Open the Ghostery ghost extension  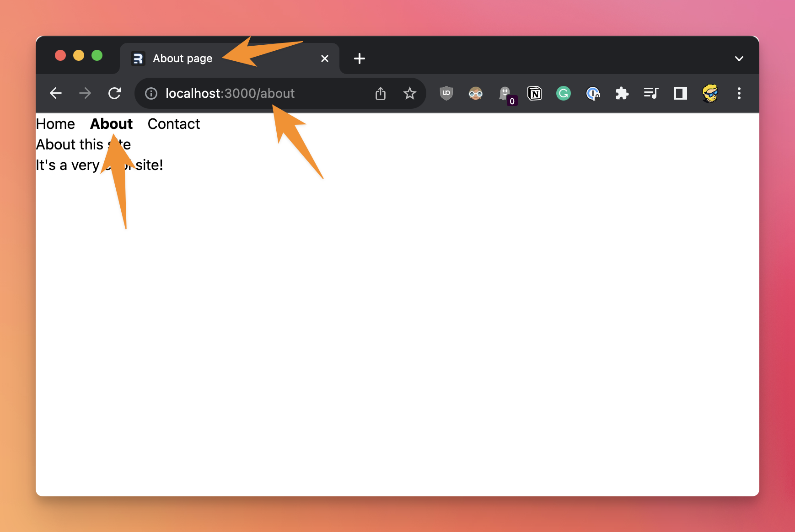pos(505,93)
